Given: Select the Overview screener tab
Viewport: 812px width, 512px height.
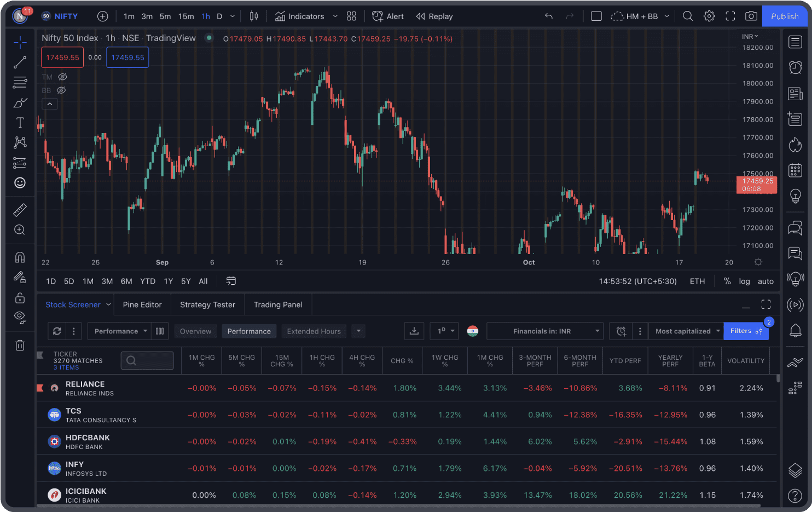Looking at the screenshot, I should pos(195,331).
